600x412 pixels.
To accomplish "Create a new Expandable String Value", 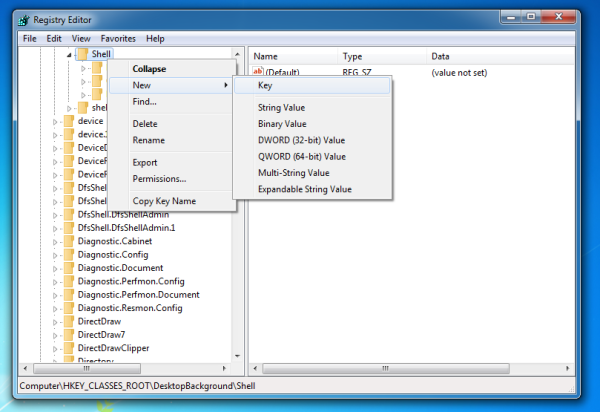I will (x=312, y=189).
